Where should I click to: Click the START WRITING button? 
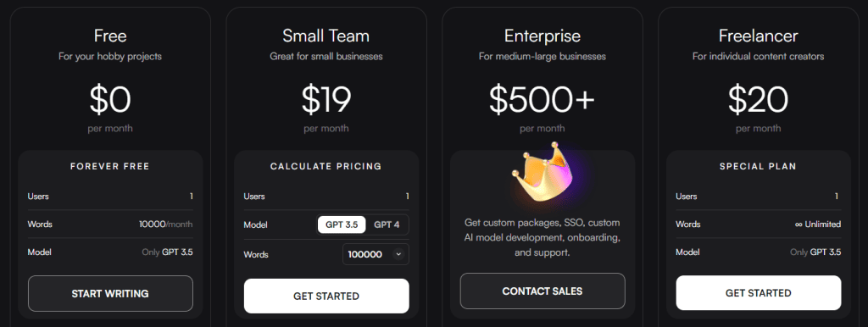click(110, 294)
